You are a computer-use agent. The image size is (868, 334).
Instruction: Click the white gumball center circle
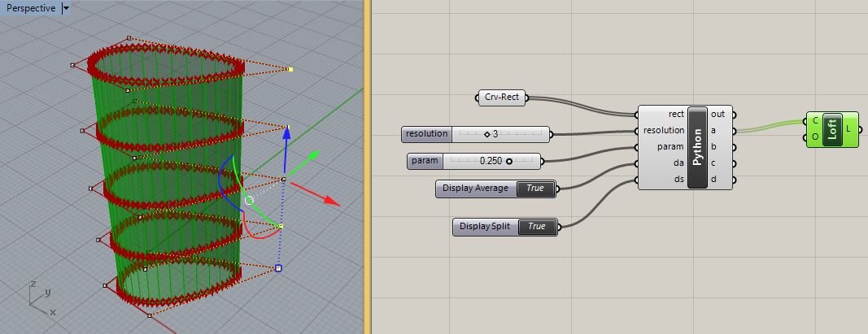point(249,200)
